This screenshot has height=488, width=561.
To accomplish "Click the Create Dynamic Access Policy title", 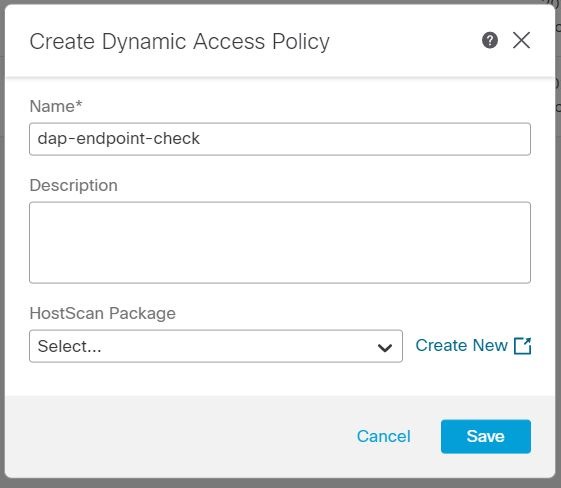I will (x=180, y=42).
